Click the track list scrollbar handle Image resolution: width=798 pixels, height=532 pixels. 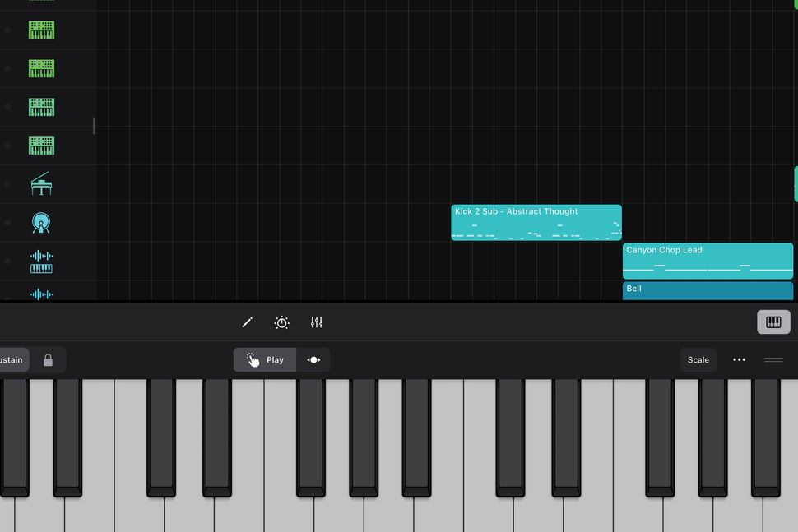pyautogui.click(x=94, y=127)
